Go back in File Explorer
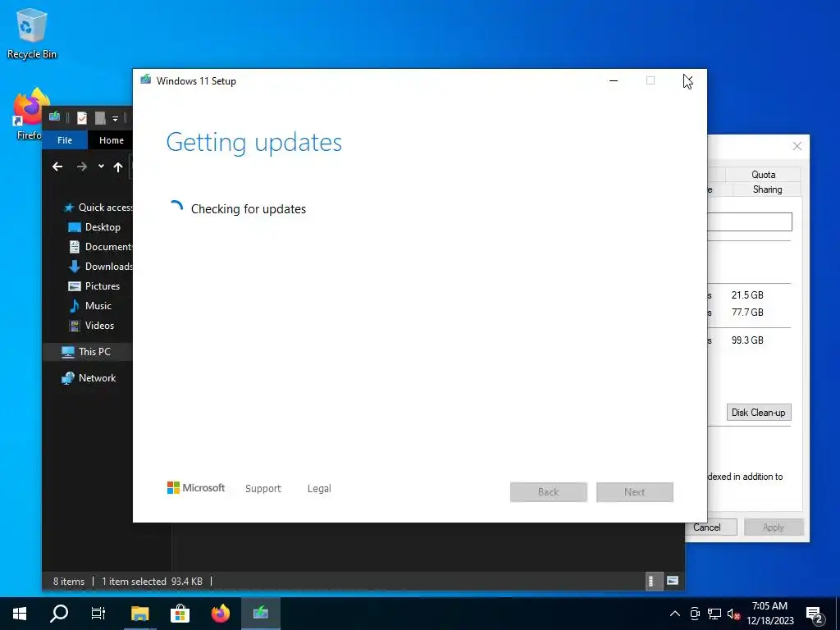 [57, 167]
